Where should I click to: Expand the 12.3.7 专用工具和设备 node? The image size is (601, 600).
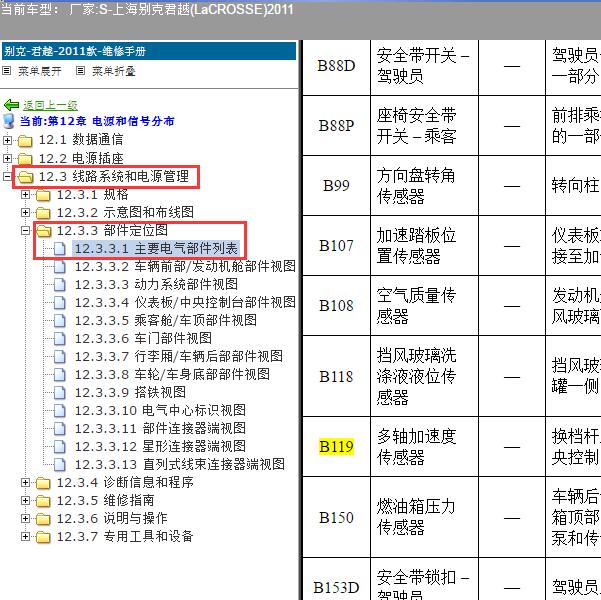tap(25, 536)
